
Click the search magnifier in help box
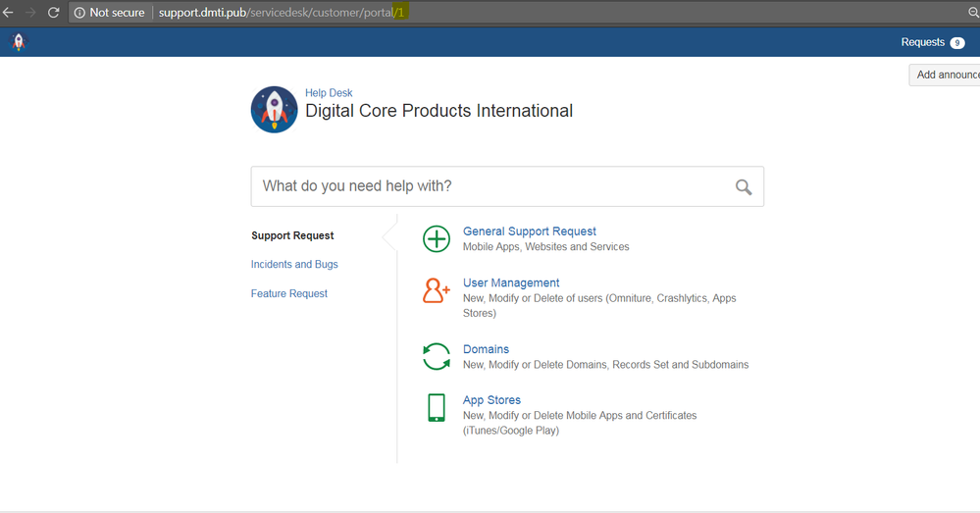tap(744, 186)
